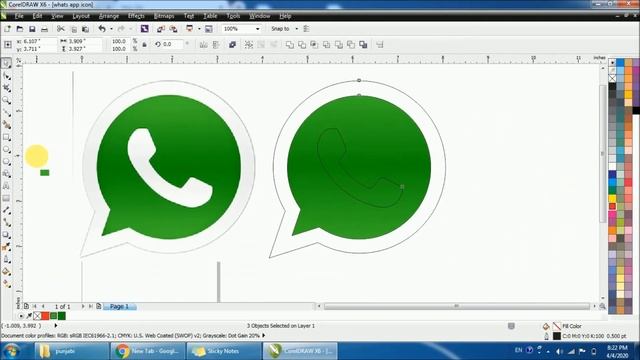640x360 pixels.
Task: Pick red swatch in document palette
Action: (x=45, y=316)
